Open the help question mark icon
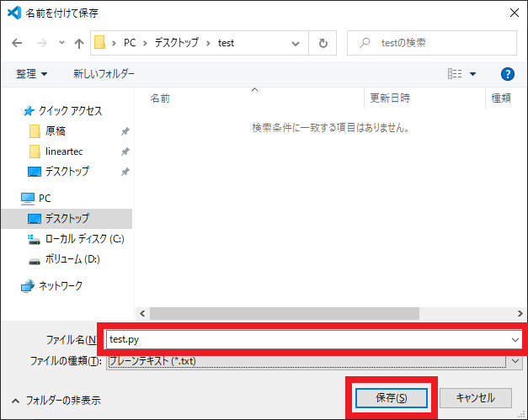 [x=507, y=74]
